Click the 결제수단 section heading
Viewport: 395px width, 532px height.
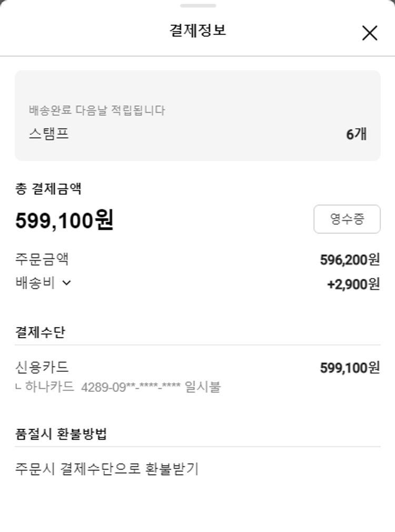point(40,332)
